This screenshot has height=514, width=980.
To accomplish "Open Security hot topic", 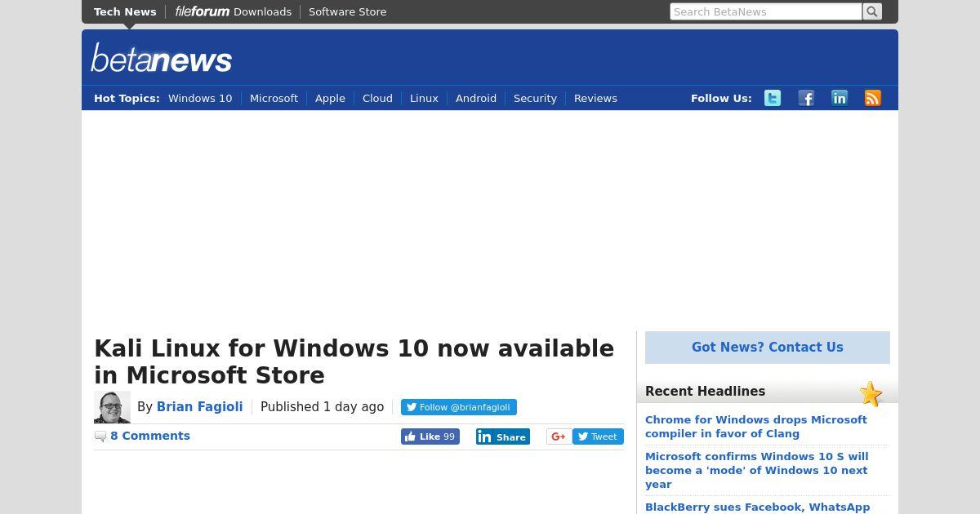I will coord(535,98).
